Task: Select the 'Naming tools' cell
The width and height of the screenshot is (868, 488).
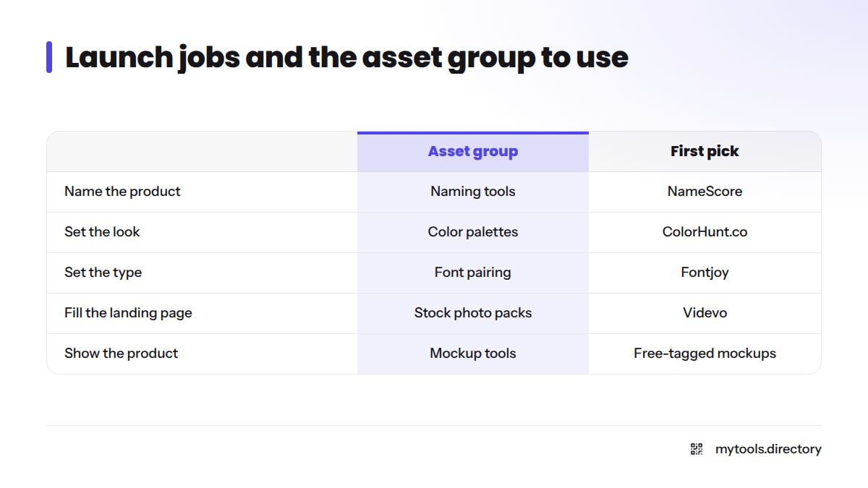Action: 473,192
